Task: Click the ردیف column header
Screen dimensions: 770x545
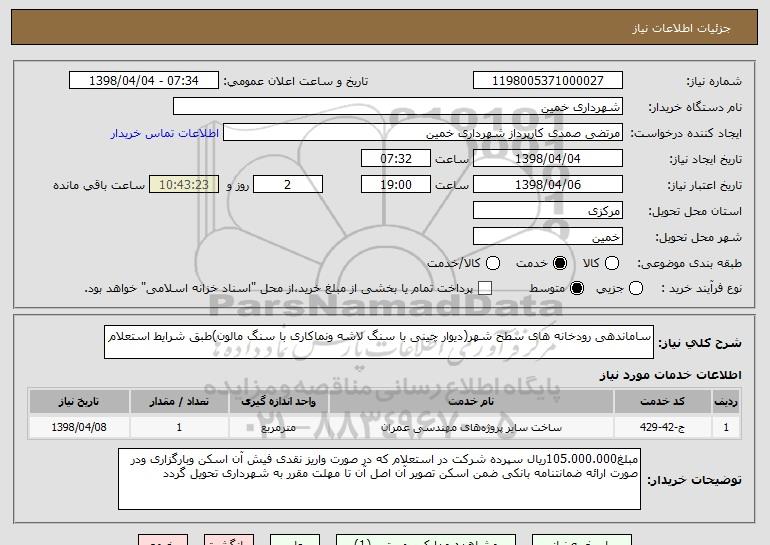Action: [x=726, y=402]
